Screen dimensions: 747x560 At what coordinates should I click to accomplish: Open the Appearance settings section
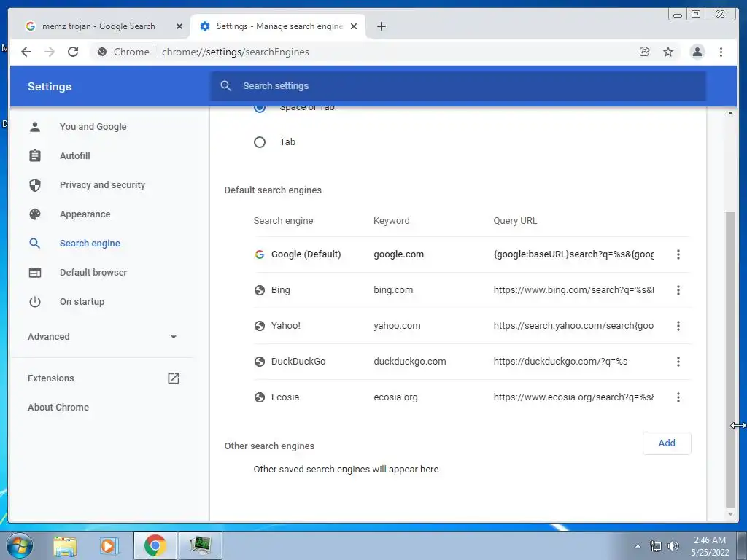pyautogui.click(x=85, y=214)
